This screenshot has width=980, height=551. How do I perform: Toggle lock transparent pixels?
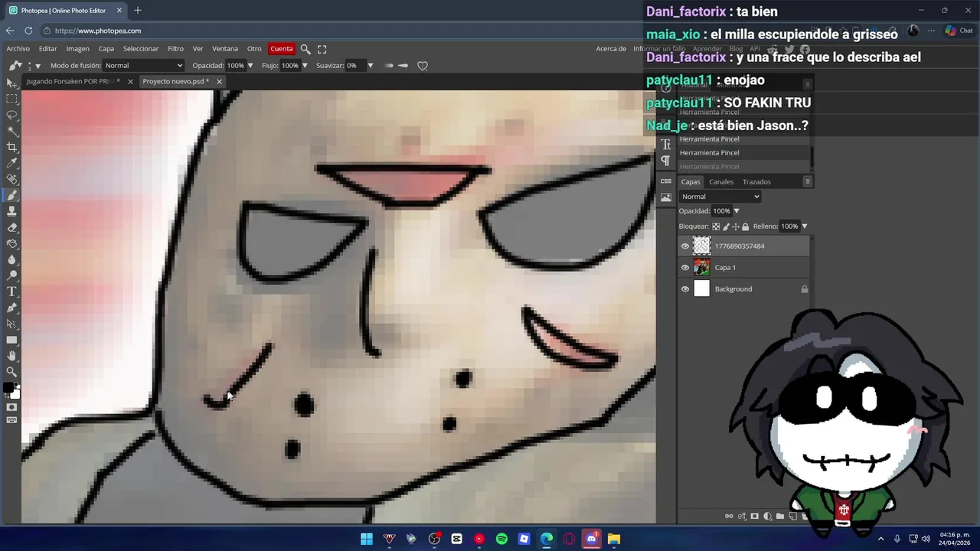[716, 227]
